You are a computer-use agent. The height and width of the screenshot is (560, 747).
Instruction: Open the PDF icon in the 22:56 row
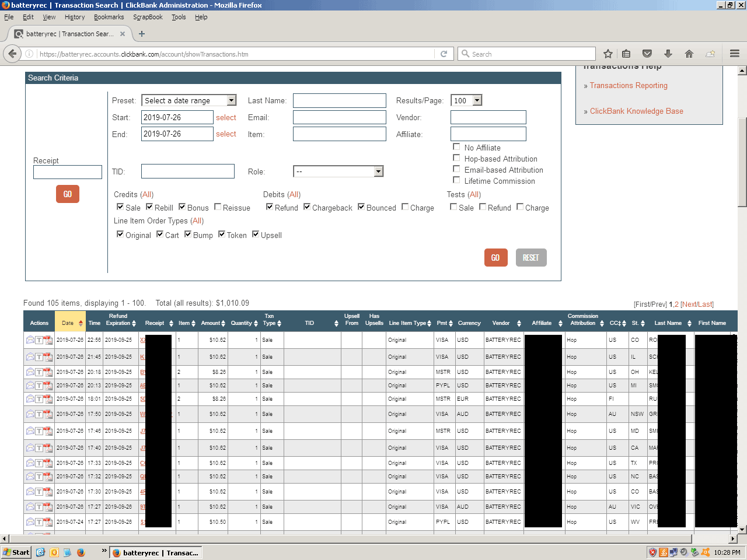pos(48,339)
